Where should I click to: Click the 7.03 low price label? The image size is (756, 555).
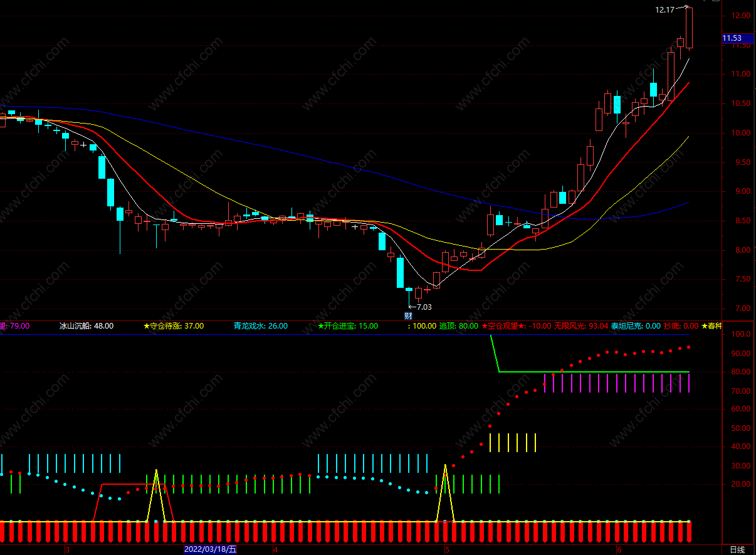pyautogui.click(x=424, y=307)
